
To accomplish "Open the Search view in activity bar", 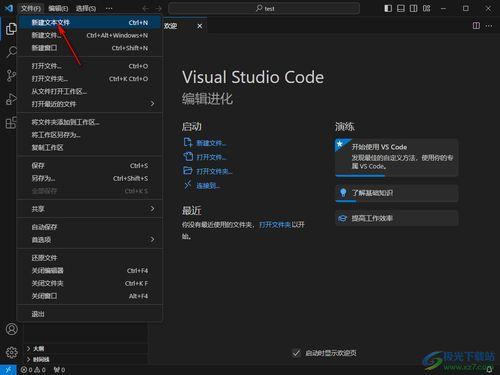I will pyautogui.click(x=11, y=52).
